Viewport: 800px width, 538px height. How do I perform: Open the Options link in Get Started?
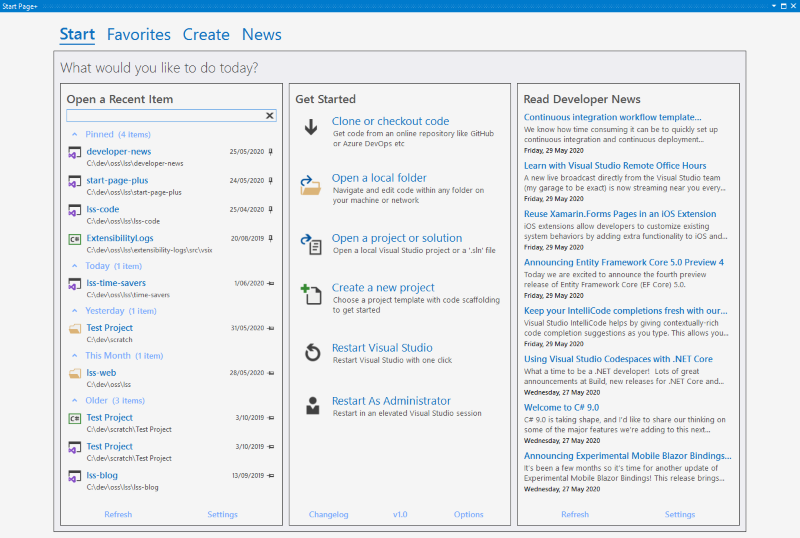coord(468,515)
